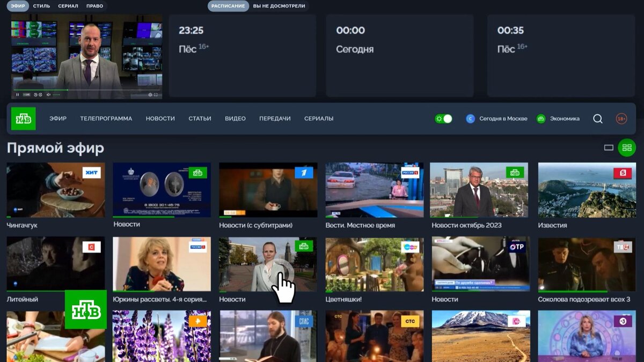
Task: Open the Новости thumbnail showing coins
Action: [162, 190]
